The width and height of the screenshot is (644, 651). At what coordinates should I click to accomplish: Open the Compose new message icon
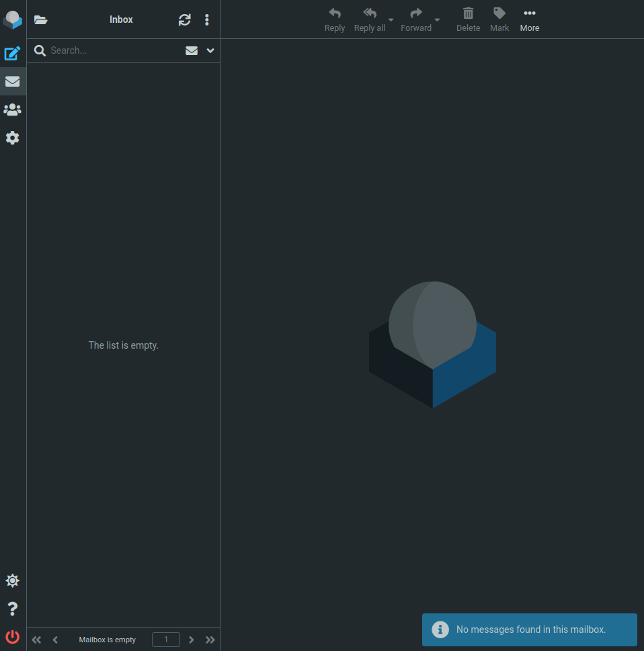pos(13,53)
